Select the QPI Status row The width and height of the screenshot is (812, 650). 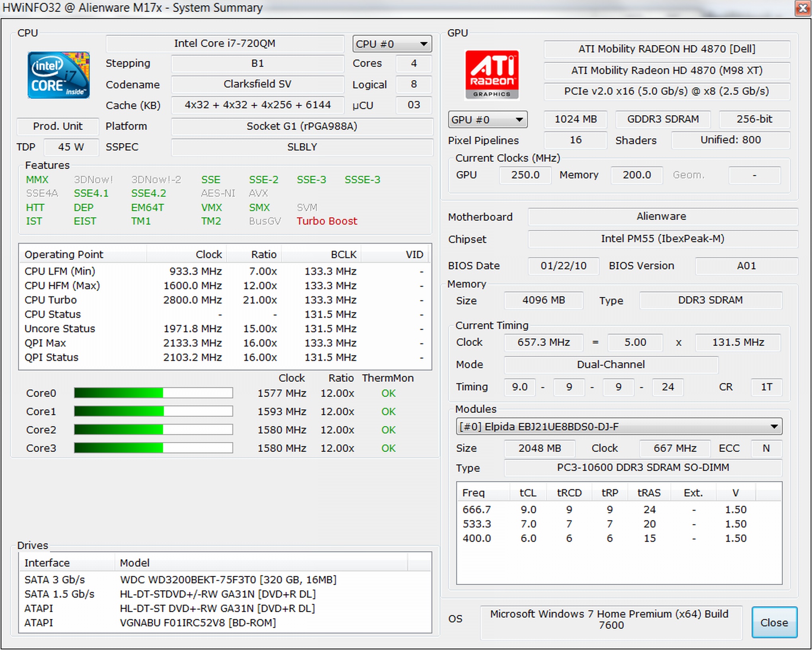point(51,357)
